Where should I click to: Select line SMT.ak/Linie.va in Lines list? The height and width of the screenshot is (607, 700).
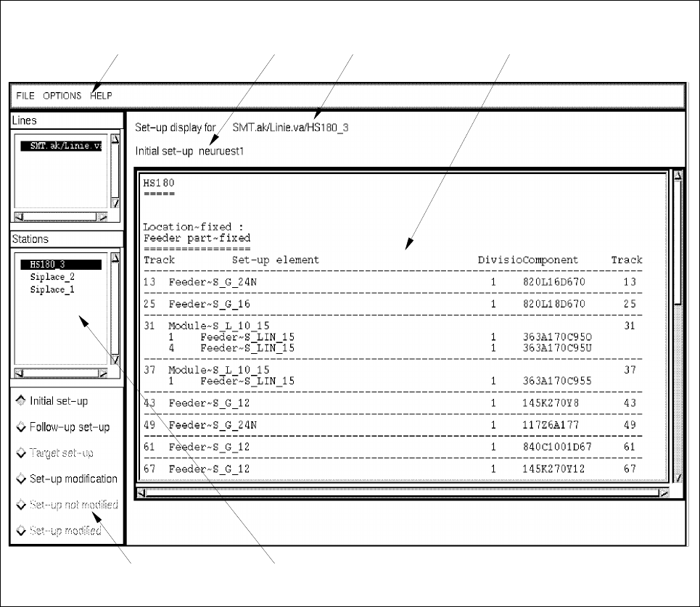(x=61, y=146)
